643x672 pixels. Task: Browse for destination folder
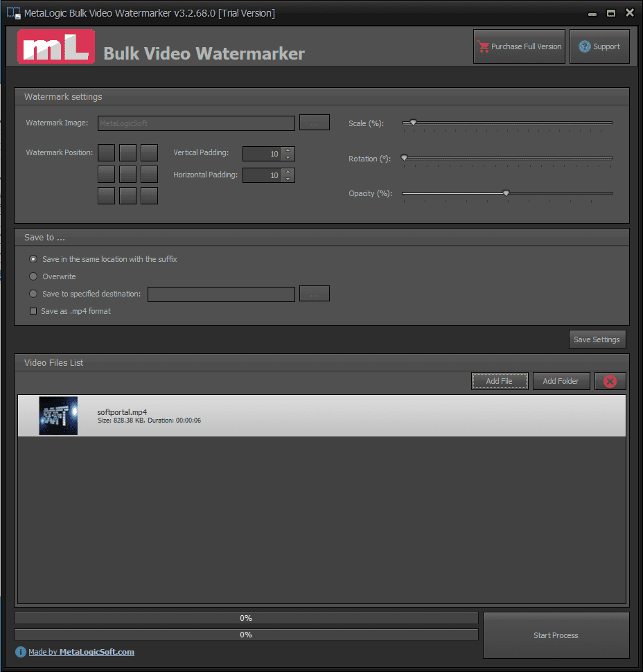pyautogui.click(x=314, y=294)
